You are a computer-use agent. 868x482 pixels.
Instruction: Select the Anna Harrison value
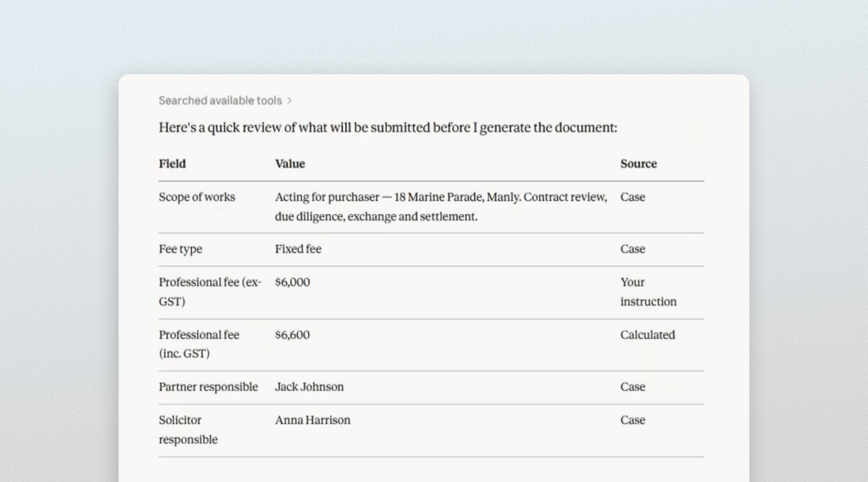coord(312,421)
